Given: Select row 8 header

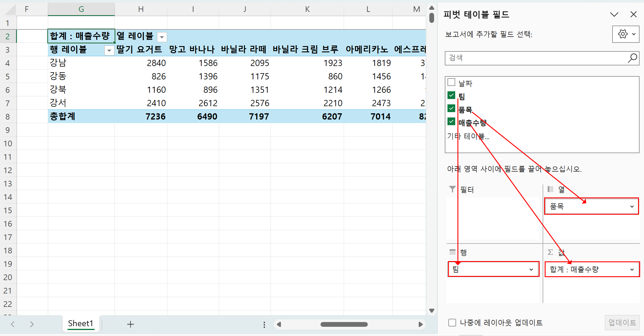Looking at the screenshot, I should click(x=8, y=117).
